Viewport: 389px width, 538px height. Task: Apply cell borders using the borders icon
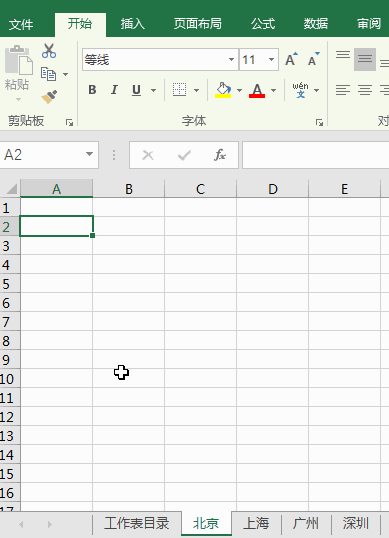tap(179, 90)
